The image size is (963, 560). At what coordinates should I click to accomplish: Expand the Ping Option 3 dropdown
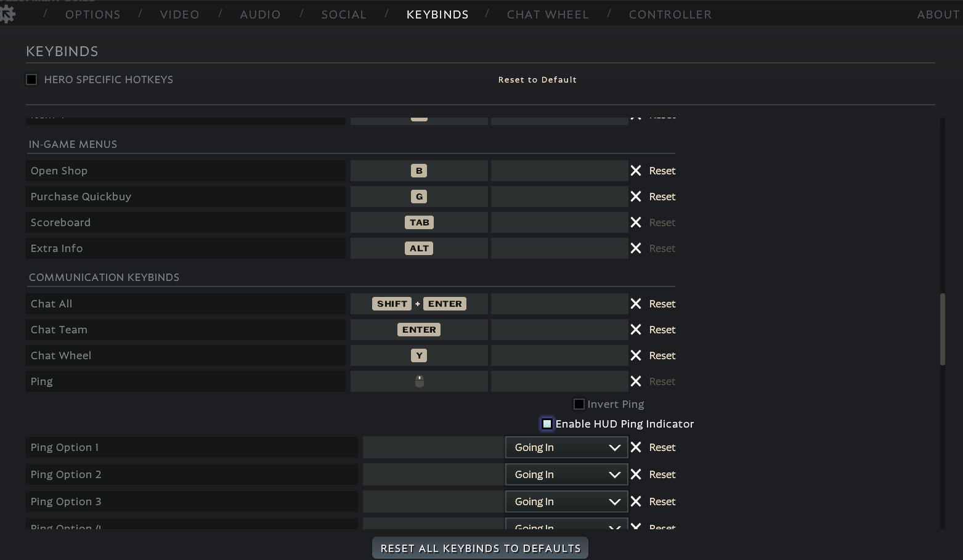[x=566, y=501]
